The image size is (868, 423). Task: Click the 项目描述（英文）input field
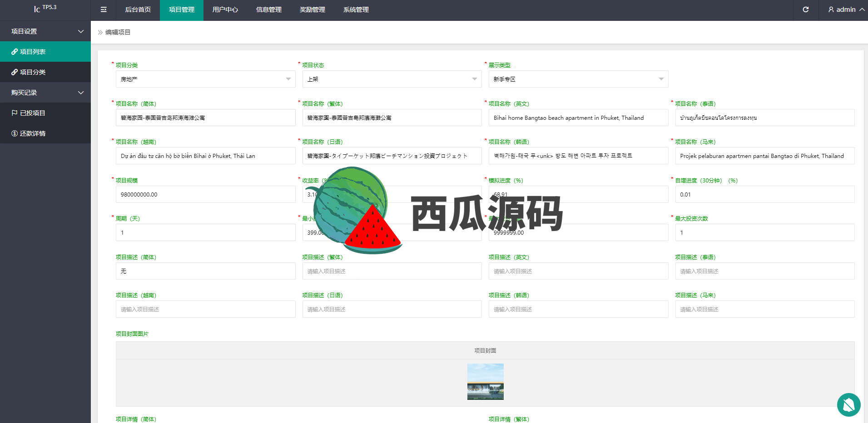(578, 271)
